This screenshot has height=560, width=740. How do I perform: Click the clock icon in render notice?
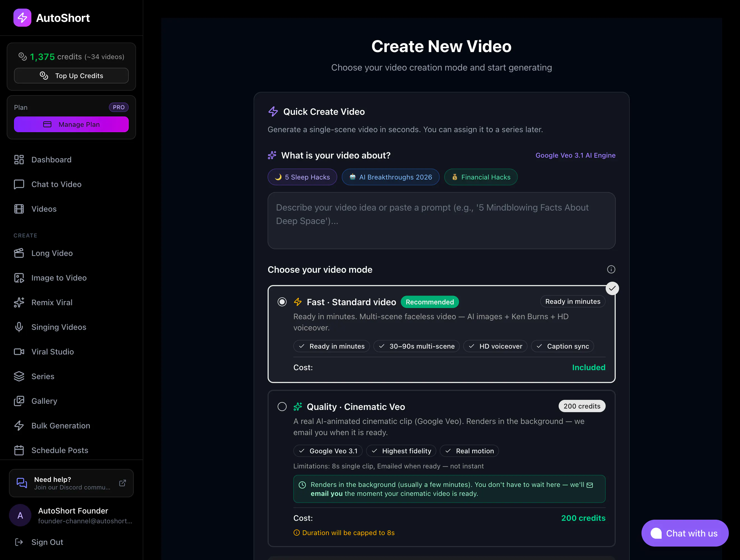coord(302,485)
